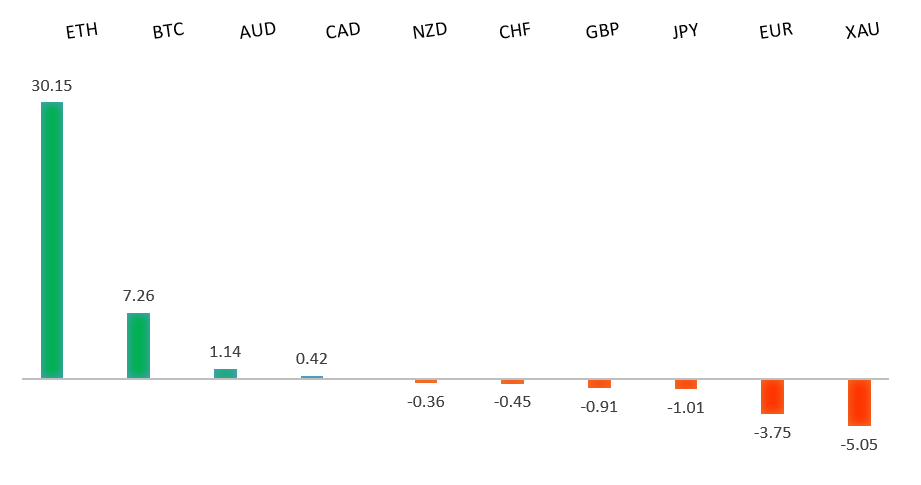Select the XAU category label
The width and height of the screenshot is (921, 485).
(862, 30)
